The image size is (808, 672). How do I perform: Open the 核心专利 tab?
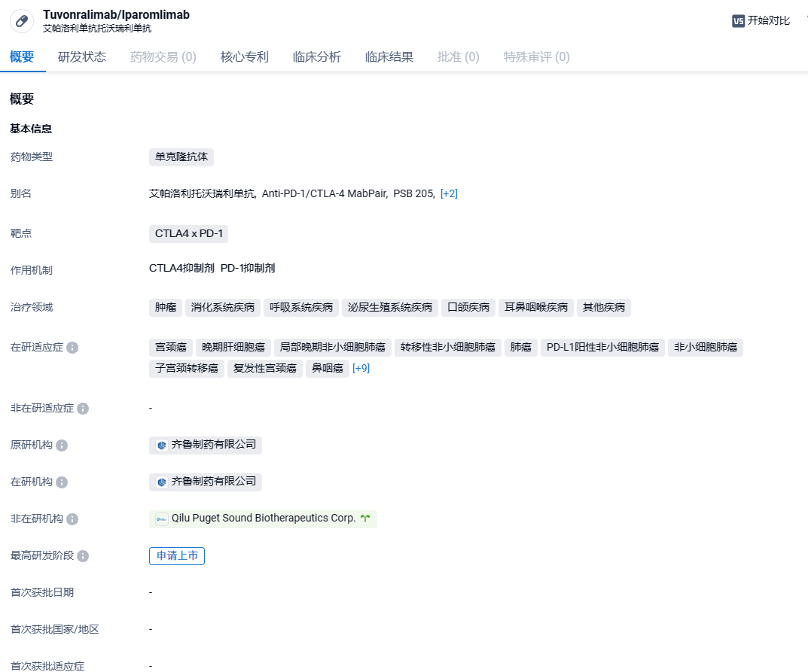click(245, 56)
